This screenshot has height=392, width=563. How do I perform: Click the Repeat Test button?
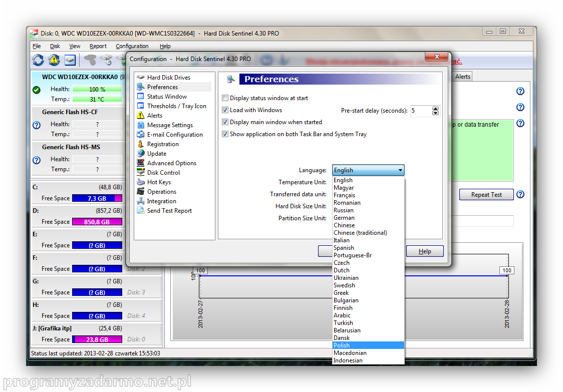[486, 195]
